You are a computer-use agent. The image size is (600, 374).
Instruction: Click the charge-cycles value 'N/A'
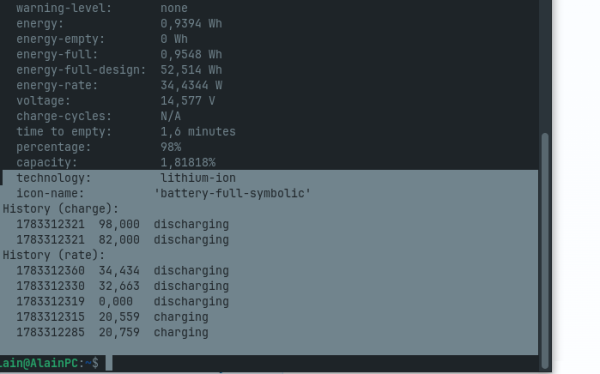tap(170, 116)
